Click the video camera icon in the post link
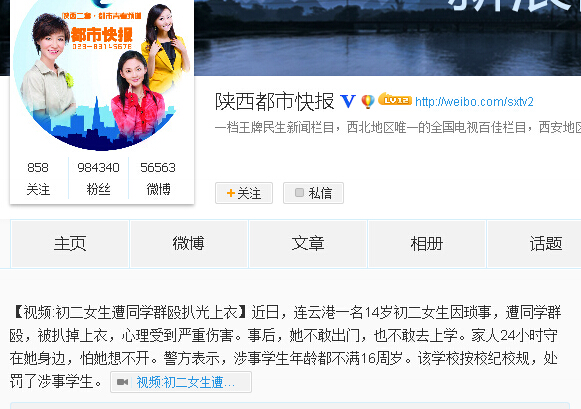Image resolution: width=581 pixels, height=409 pixels. pyautogui.click(x=123, y=382)
